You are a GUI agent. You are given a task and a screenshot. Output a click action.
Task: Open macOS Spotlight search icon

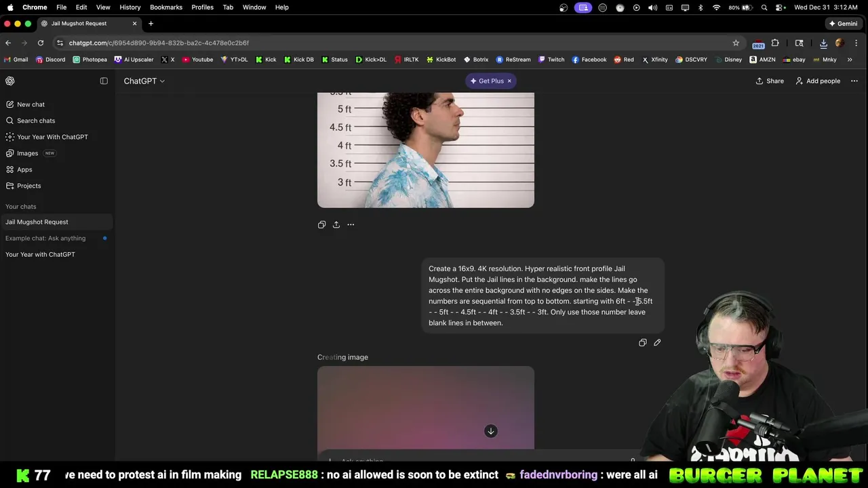pyautogui.click(x=764, y=7)
